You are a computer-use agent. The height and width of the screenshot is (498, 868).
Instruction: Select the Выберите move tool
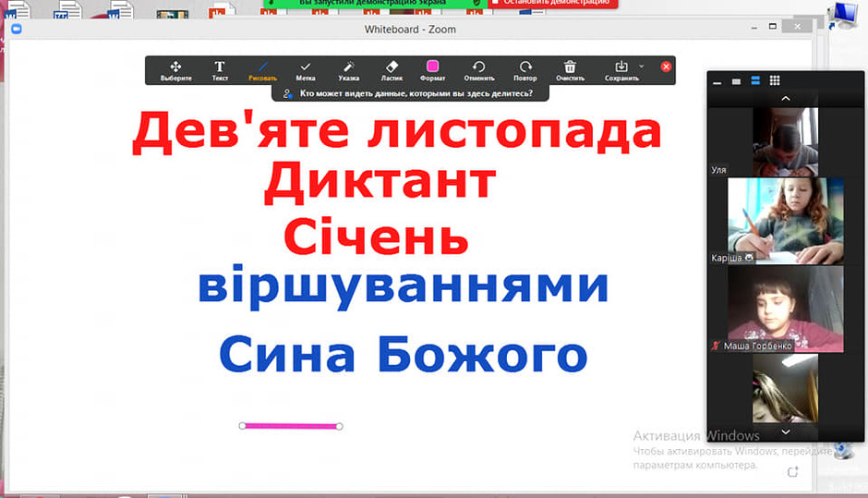click(x=176, y=71)
